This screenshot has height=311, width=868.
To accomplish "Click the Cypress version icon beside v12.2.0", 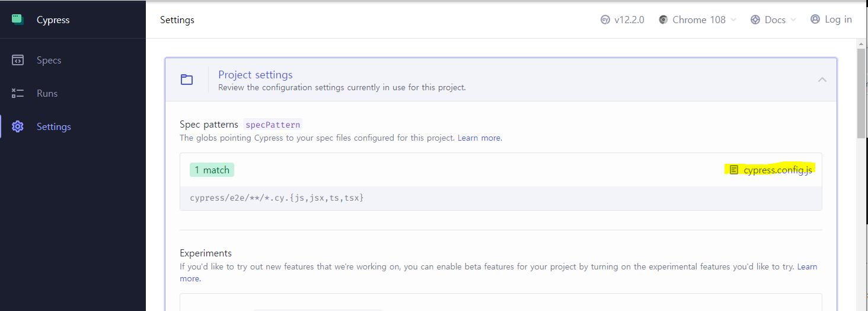I will (x=605, y=20).
